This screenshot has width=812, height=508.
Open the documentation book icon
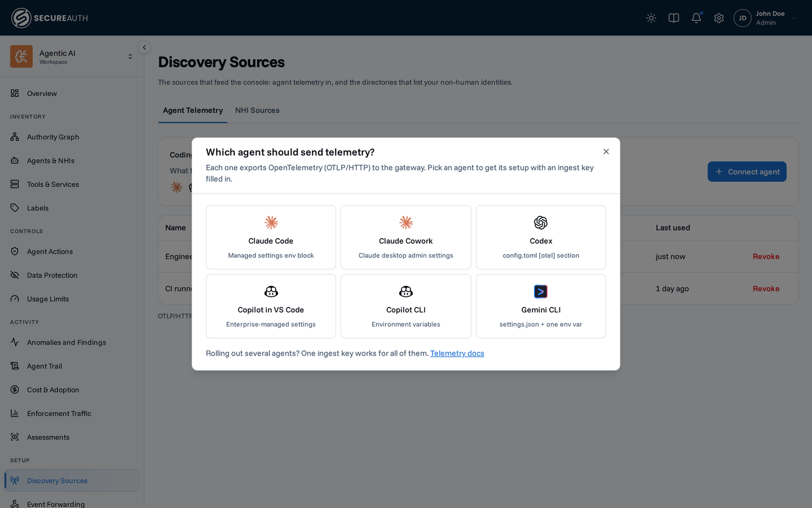(674, 18)
